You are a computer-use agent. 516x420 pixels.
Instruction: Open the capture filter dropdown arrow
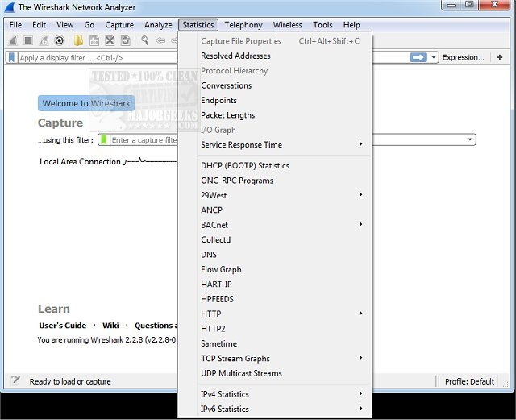pyautogui.click(x=470, y=140)
